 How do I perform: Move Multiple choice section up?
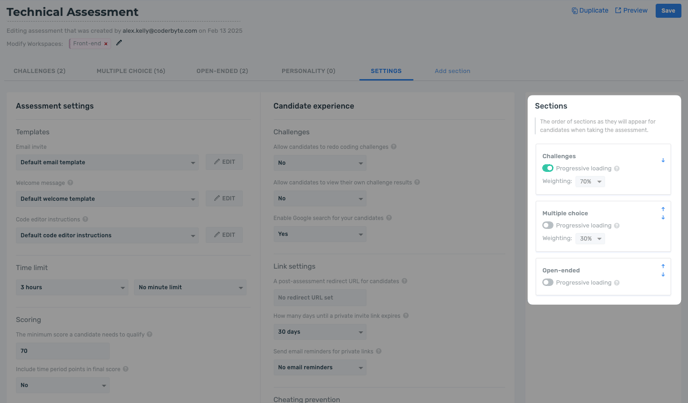click(x=663, y=210)
